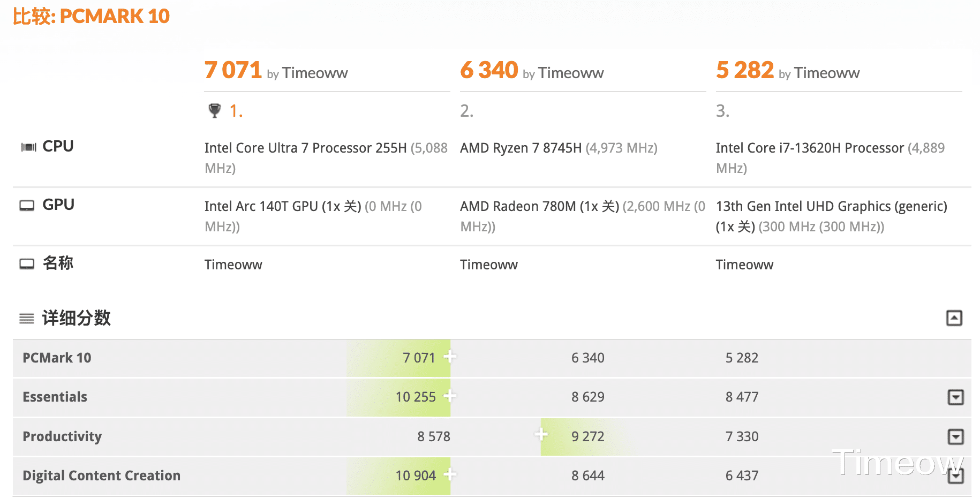This screenshot has height=498, width=980.
Task: Select AMD Radeon 780M GPU entry
Action: 539,207
